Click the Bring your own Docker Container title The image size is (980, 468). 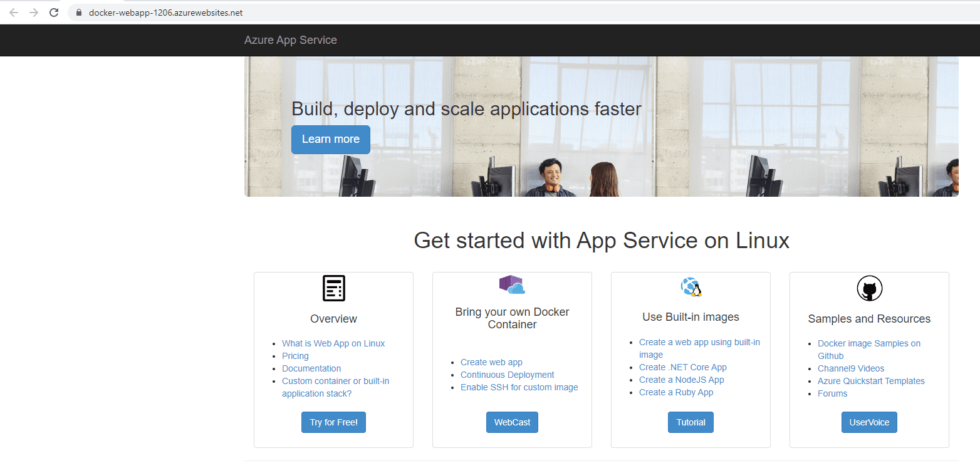pyautogui.click(x=512, y=318)
